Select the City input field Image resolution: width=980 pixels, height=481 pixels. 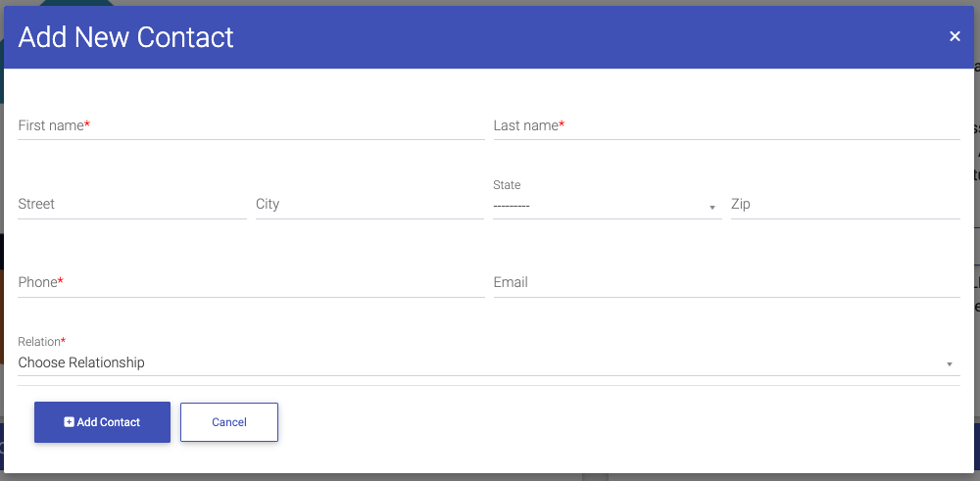(x=369, y=205)
